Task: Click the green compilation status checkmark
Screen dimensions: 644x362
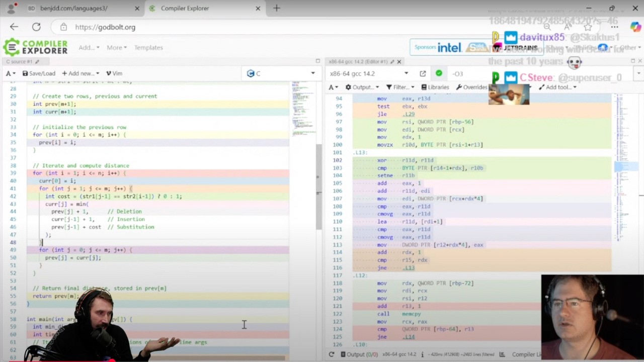Action: tap(439, 73)
